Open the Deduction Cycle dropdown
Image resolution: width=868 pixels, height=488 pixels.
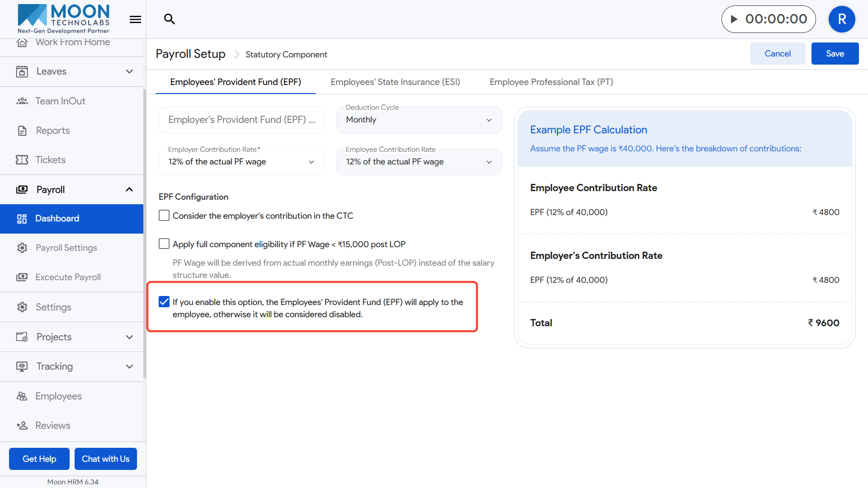(419, 120)
